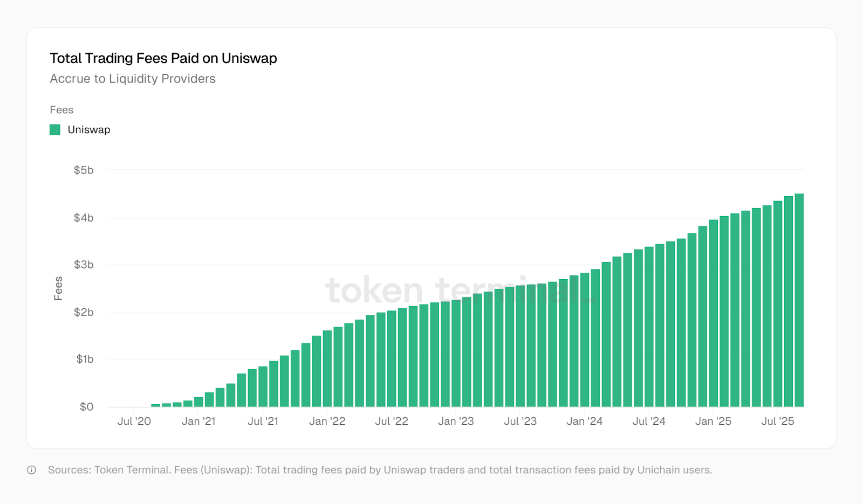Click the chart title Total Trading Fees
The height and width of the screenshot is (504, 863).
point(163,58)
